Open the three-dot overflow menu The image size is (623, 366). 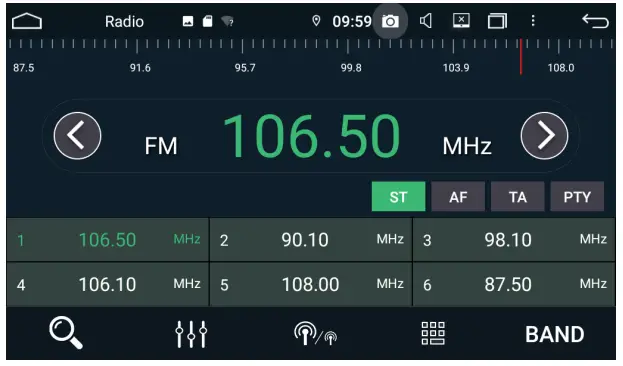tap(533, 21)
